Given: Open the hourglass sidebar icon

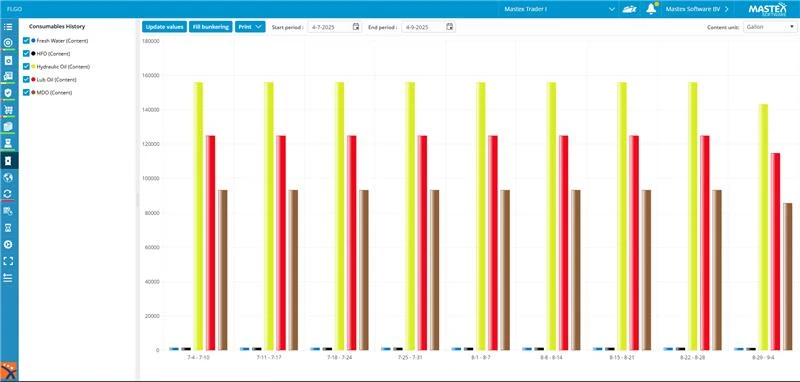Looking at the screenshot, I should pyautogui.click(x=8, y=227).
